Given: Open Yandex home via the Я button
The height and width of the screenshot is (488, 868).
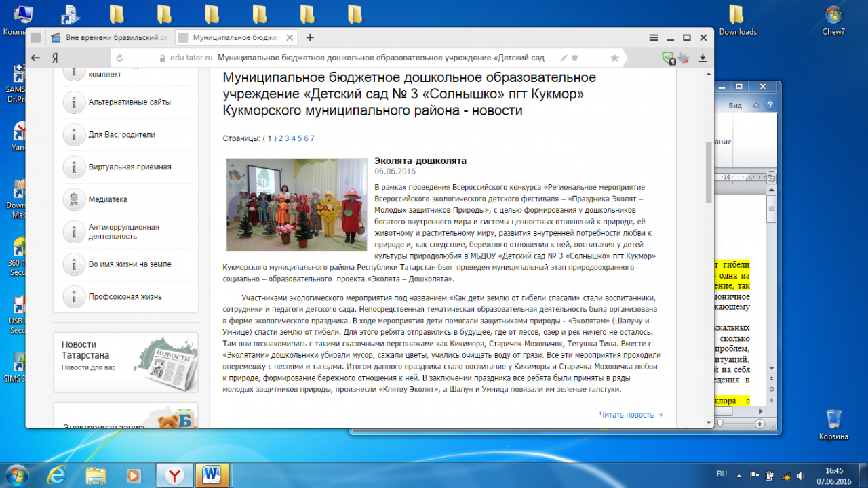Looking at the screenshot, I should (x=54, y=58).
